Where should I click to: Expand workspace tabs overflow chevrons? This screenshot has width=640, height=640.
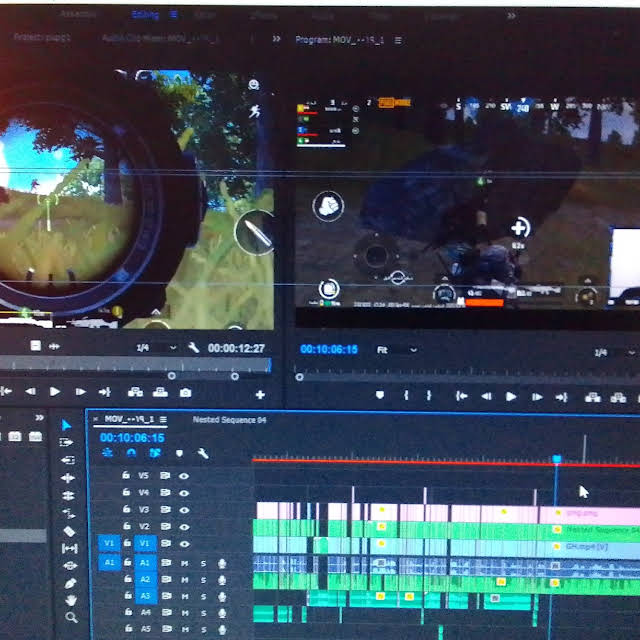click(x=511, y=16)
